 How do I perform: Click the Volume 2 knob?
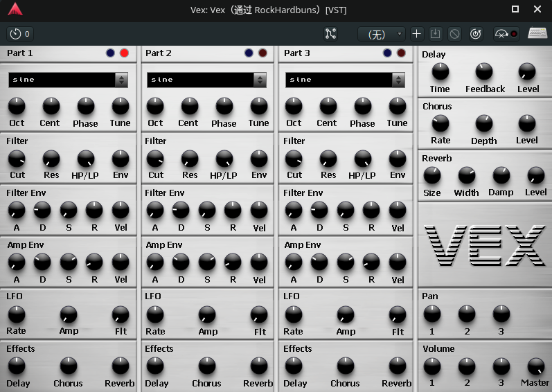[467, 366]
